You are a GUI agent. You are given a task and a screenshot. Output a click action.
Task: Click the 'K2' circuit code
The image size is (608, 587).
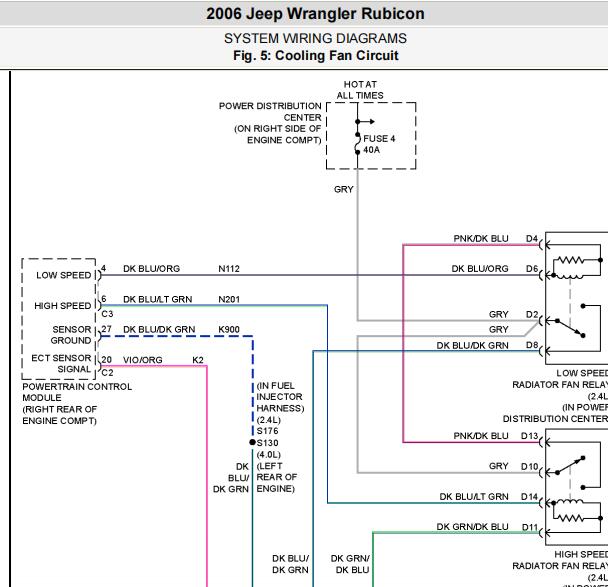(x=198, y=360)
